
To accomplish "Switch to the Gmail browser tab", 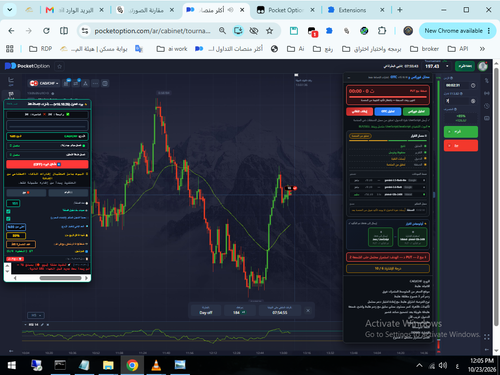I will (74, 10).
